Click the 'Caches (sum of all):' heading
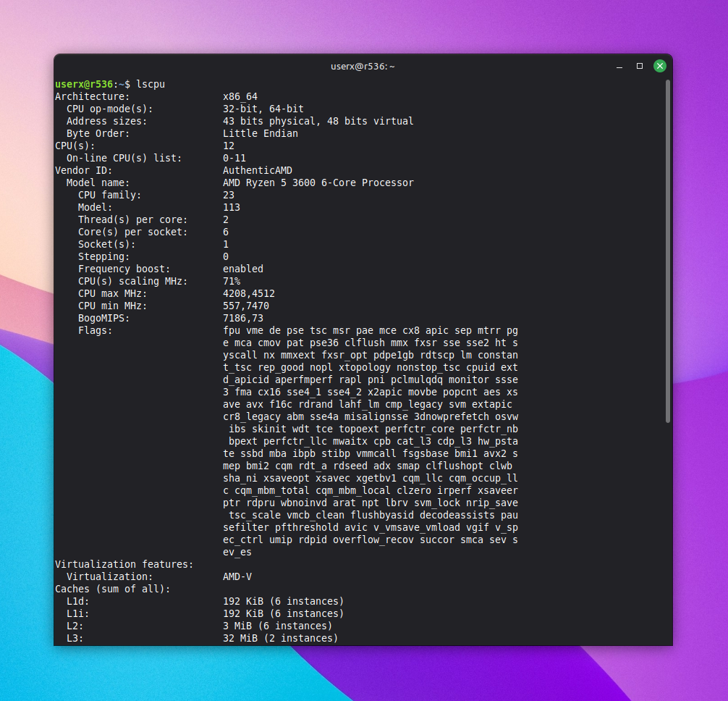The image size is (728, 701). [x=112, y=589]
